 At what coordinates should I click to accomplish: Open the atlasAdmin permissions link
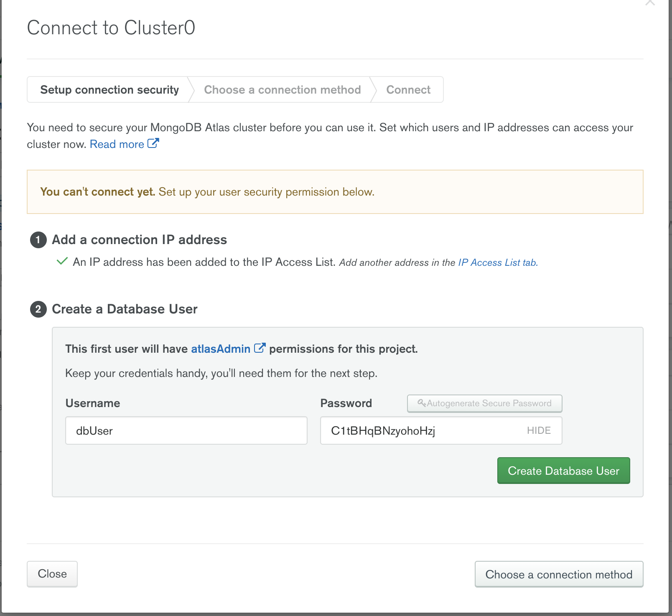click(221, 349)
